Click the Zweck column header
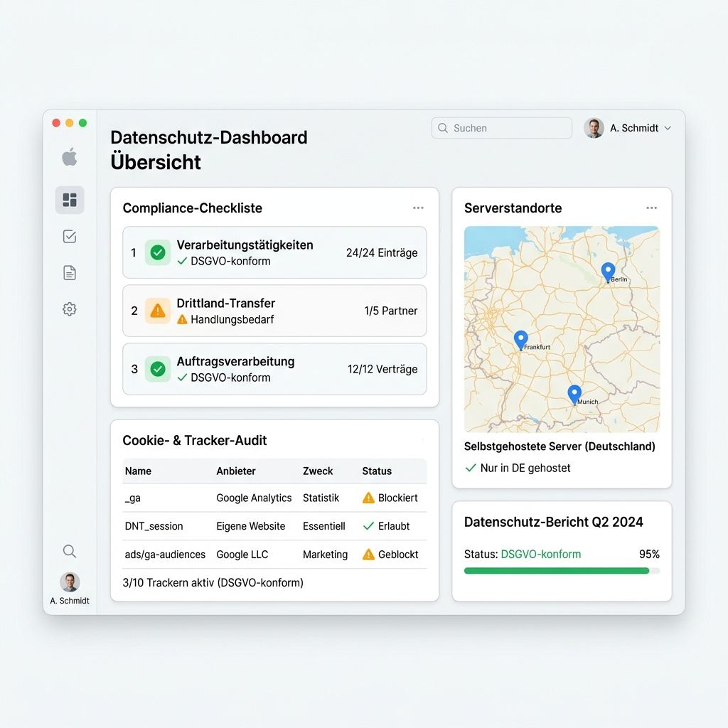Viewport: 728px width, 728px height. (x=318, y=471)
